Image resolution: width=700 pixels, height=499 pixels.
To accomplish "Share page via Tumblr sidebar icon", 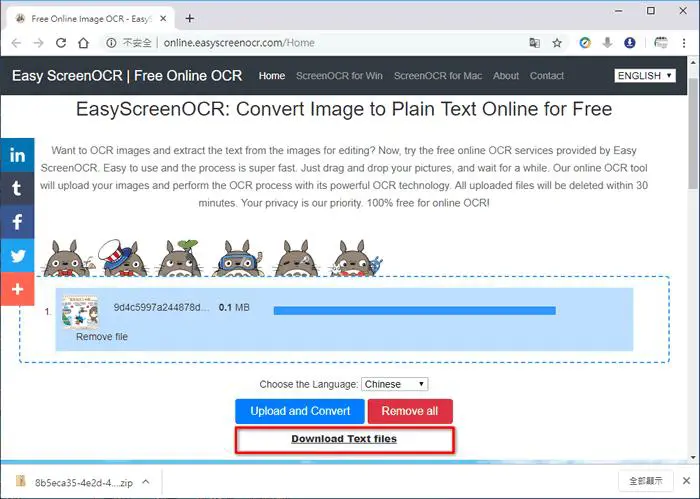I will [x=17, y=188].
